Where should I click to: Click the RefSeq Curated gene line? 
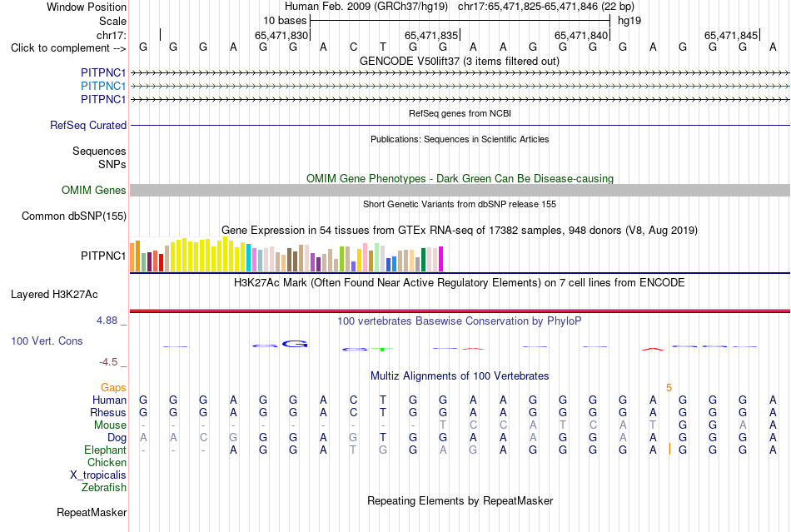click(x=460, y=125)
